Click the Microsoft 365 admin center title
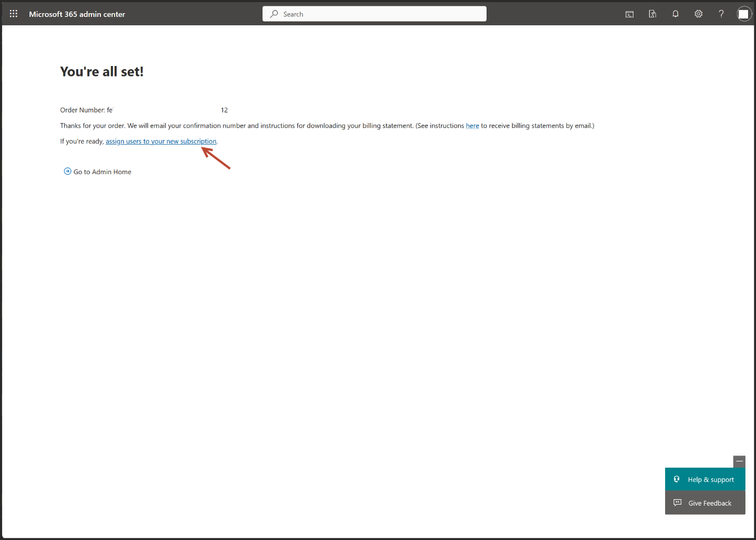The image size is (756, 540). [77, 14]
